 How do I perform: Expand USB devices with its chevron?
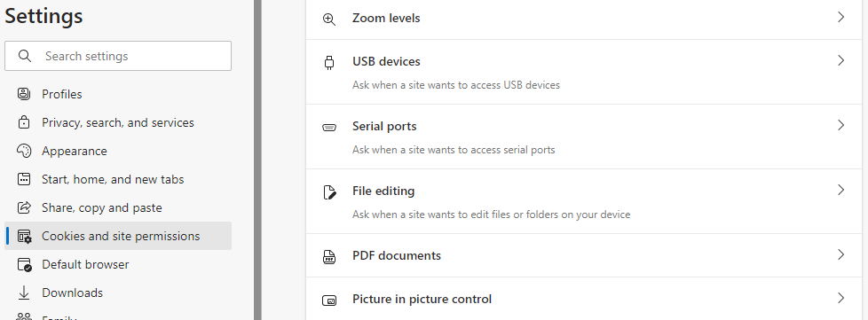840,60
